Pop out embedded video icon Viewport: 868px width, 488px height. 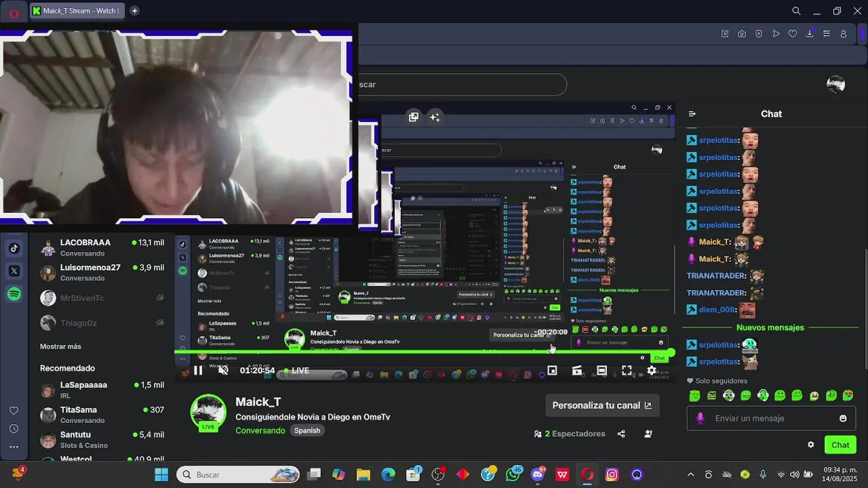tap(414, 117)
